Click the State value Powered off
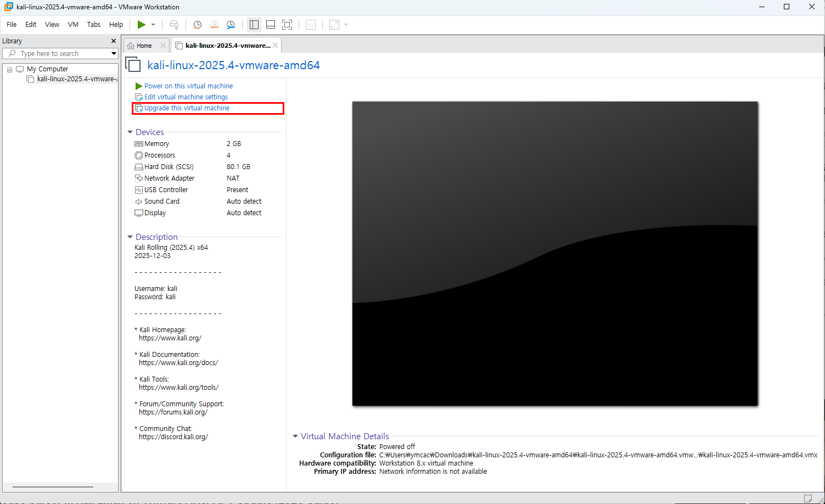This screenshot has width=825, height=504. pyautogui.click(x=397, y=447)
